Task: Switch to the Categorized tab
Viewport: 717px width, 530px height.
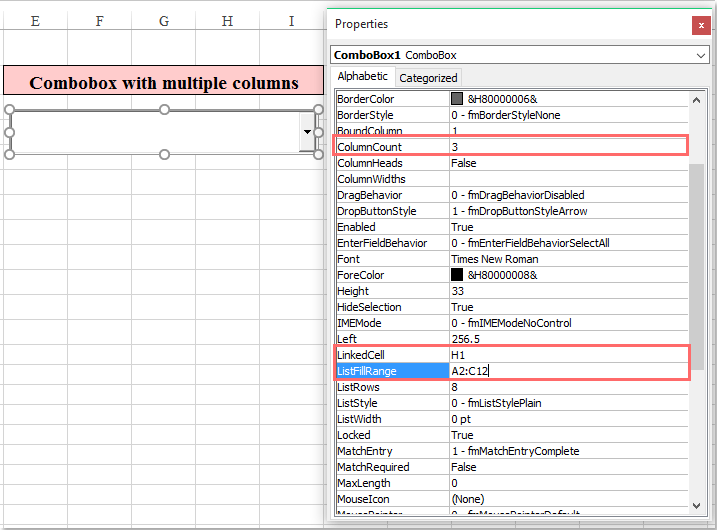Action: click(x=428, y=77)
